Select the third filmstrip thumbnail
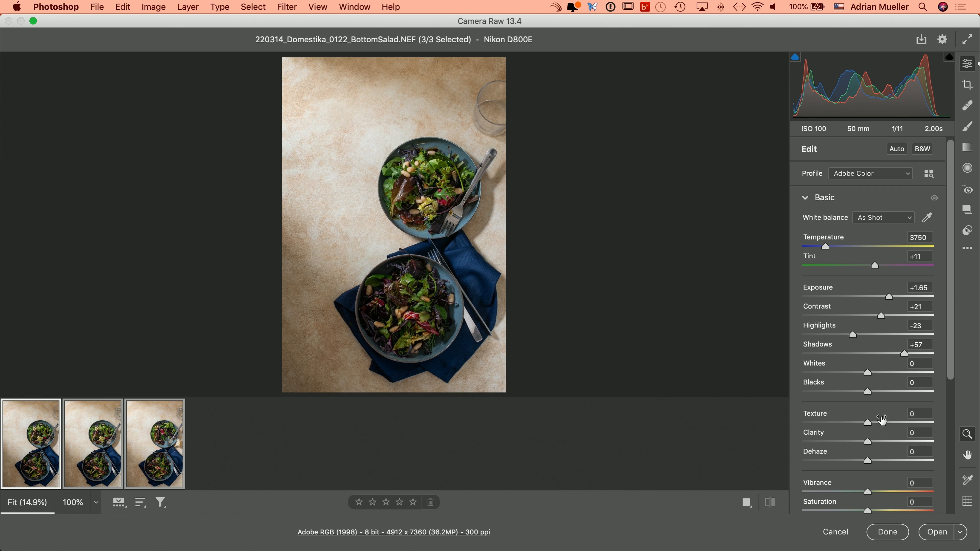 155,444
